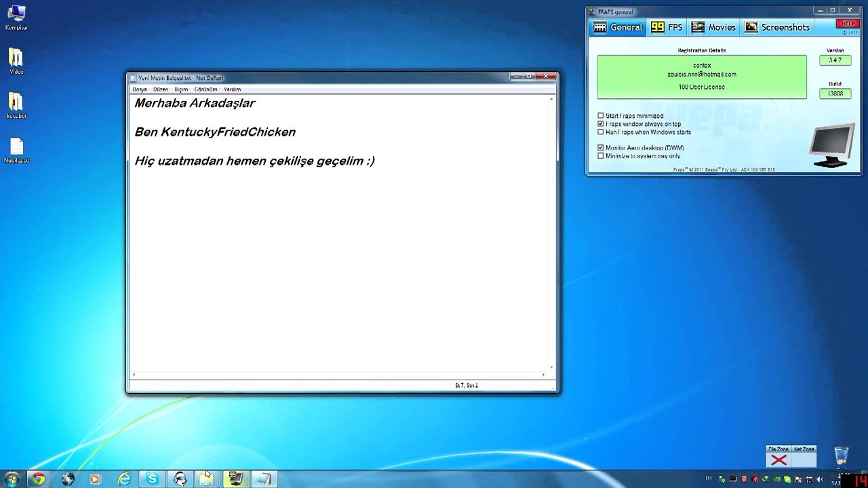Enable Start Fraps minimized checkbox
Viewport: 868px width, 488px height.
pyautogui.click(x=600, y=116)
